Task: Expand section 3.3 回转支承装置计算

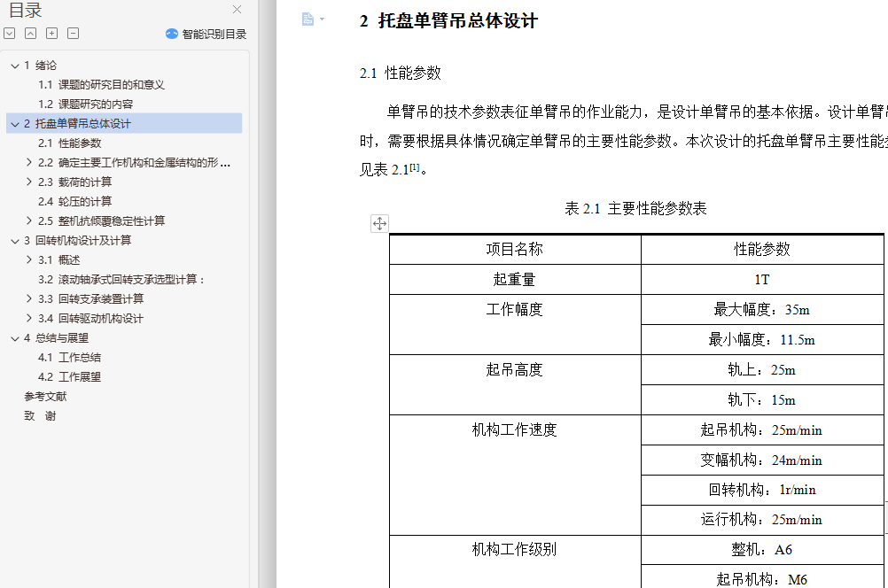Action: click(29, 298)
